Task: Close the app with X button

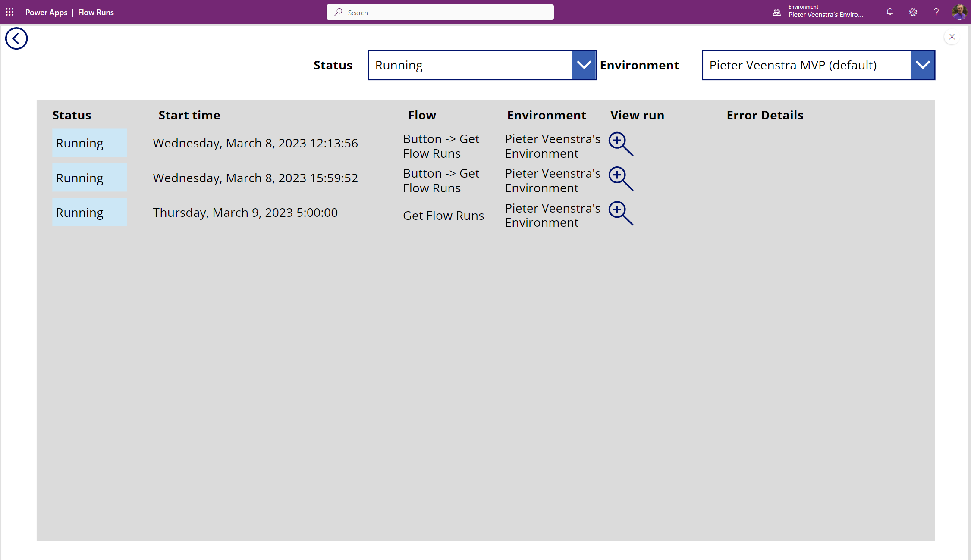Action: 952,37
